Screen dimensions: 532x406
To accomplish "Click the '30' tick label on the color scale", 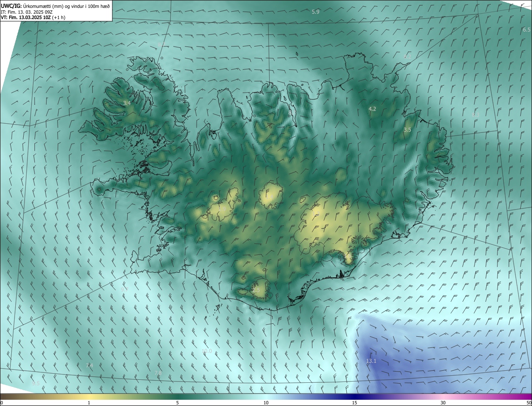I will click(443, 403).
